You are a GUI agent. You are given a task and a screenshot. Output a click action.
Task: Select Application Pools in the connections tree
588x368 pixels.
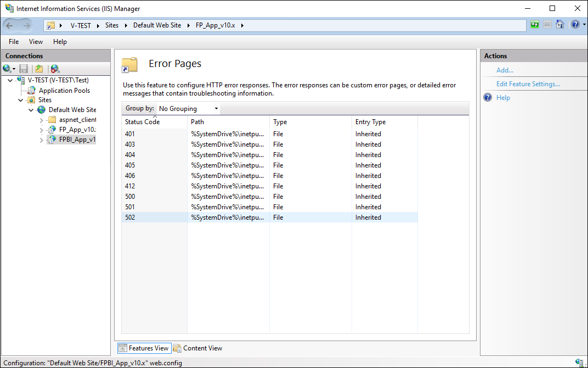pyautogui.click(x=64, y=91)
